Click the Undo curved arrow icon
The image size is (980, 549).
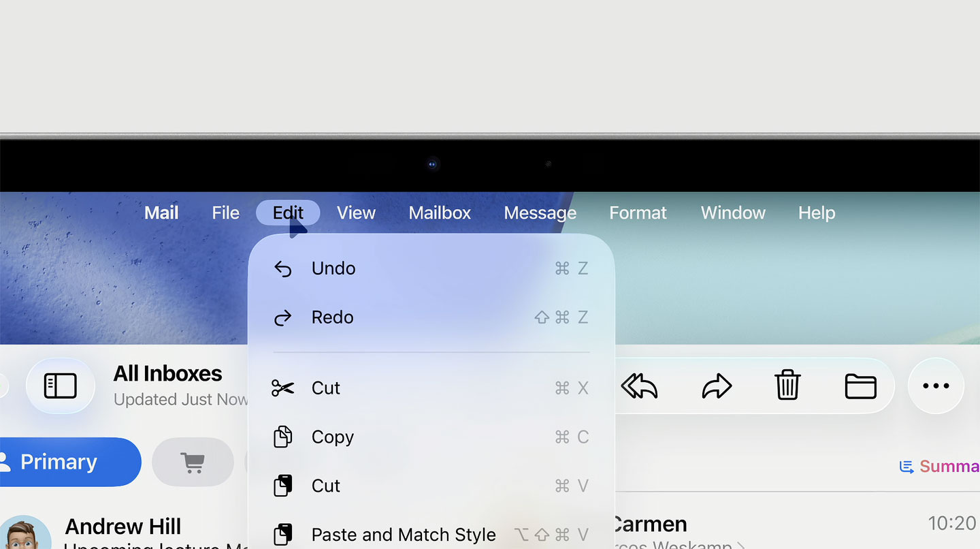pos(282,269)
